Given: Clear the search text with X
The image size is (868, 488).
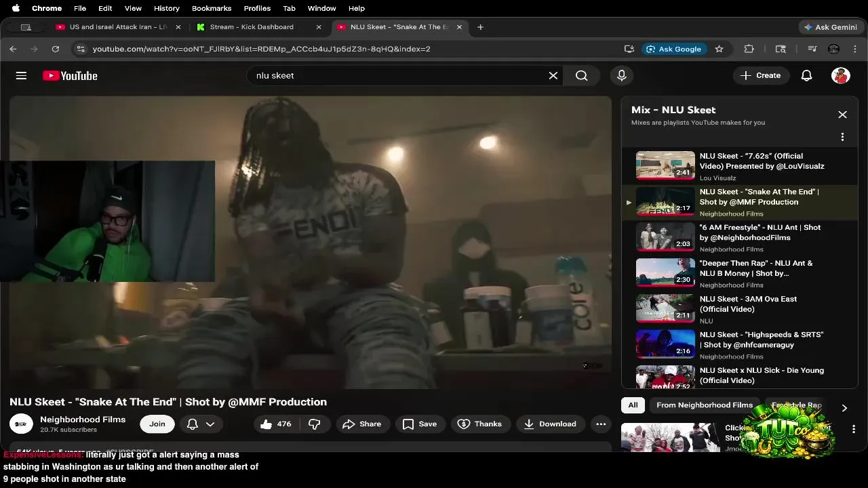Looking at the screenshot, I should tap(553, 75).
